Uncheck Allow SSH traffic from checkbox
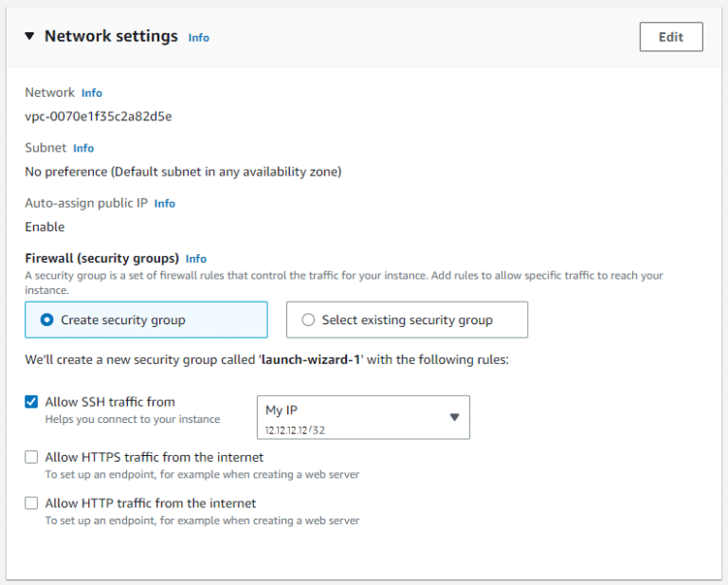The height and width of the screenshot is (585, 728). (31, 402)
